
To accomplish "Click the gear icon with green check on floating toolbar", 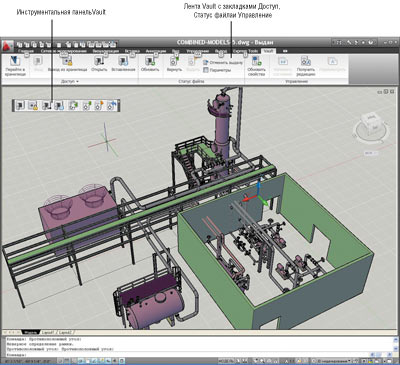I will 87,106.
